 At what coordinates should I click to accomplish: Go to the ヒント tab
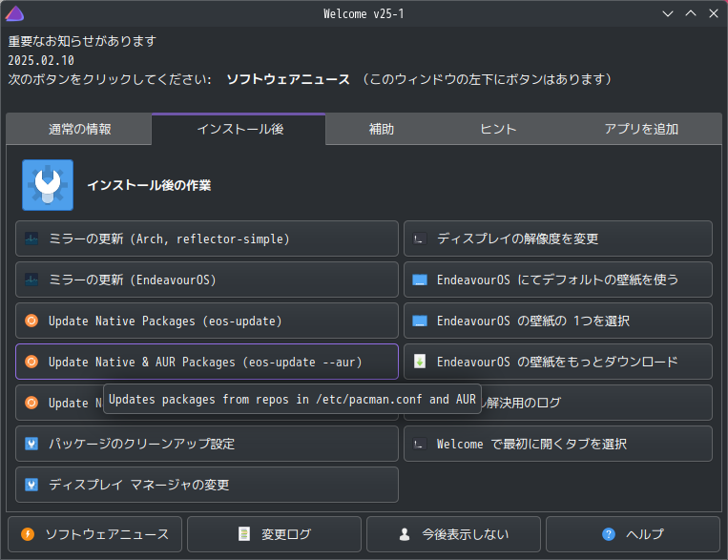click(x=498, y=129)
